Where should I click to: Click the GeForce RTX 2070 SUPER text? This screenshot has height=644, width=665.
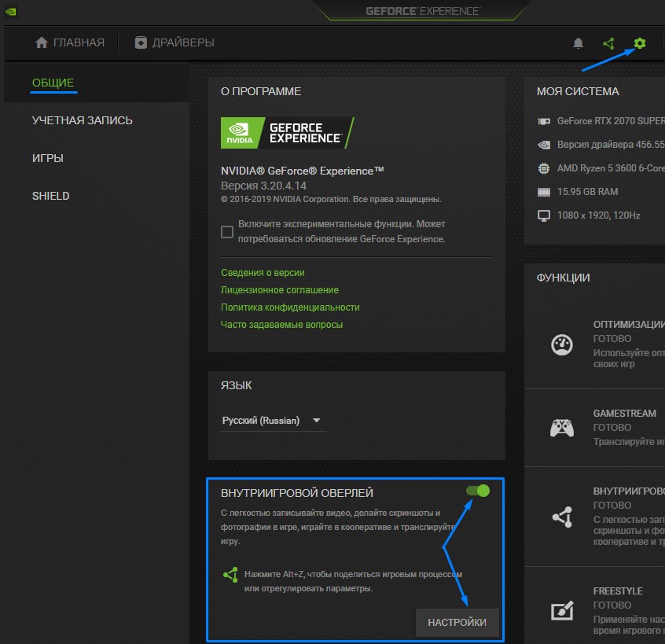tap(611, 121)
